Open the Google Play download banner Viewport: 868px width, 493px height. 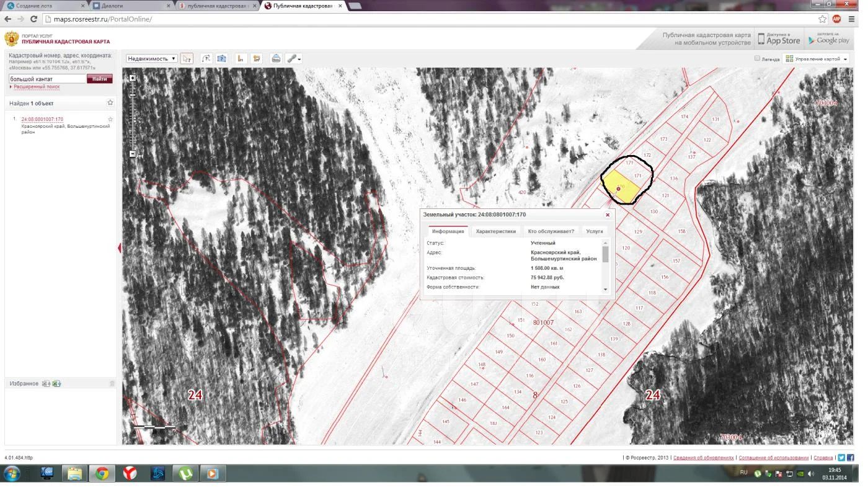point(828,39)
